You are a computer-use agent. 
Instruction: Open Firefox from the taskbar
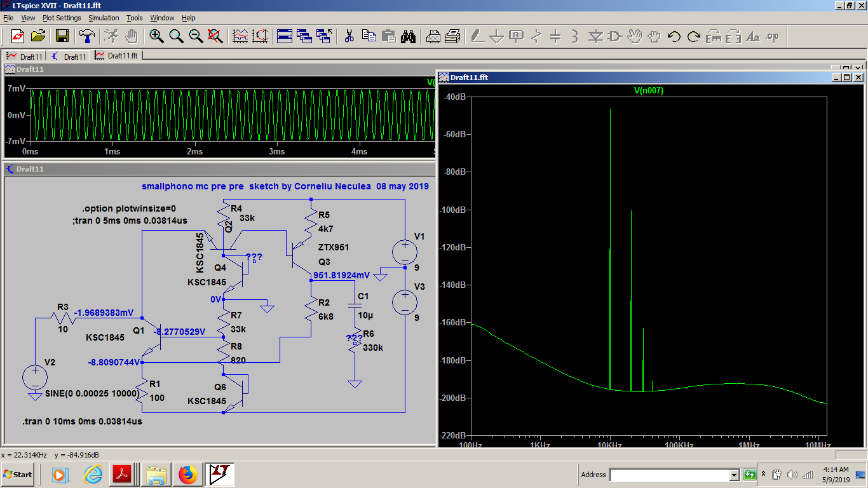188,474
